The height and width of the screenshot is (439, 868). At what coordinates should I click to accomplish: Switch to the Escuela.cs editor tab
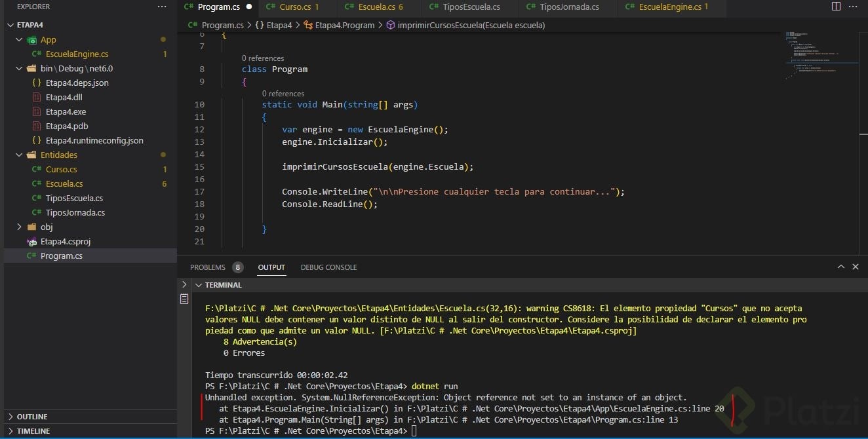pos(376,7)
